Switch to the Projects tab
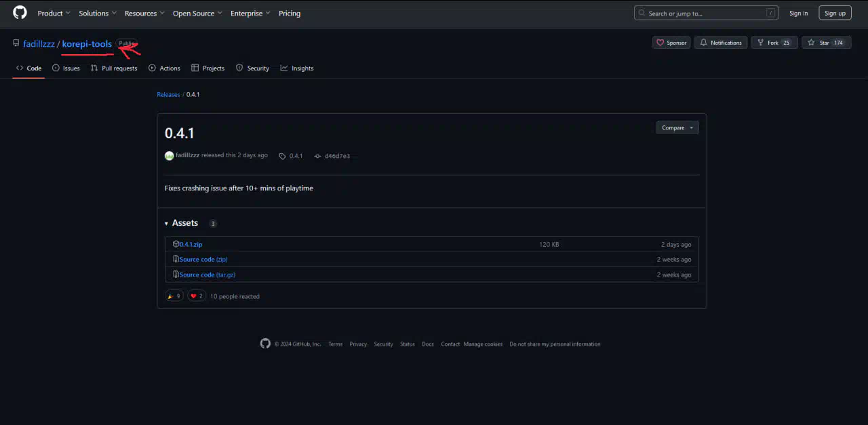The height and width of the screenshot is (425, 868). (208, 68)
